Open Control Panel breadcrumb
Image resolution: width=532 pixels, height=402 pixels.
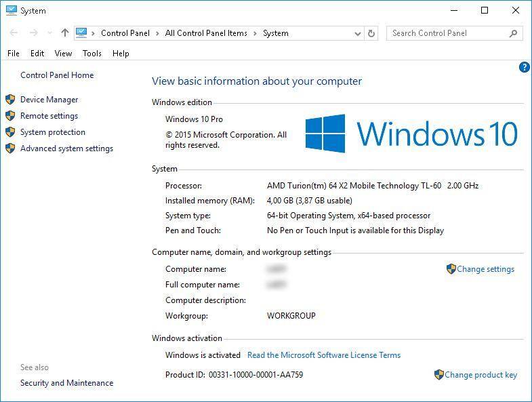click(x=125, y=33)
